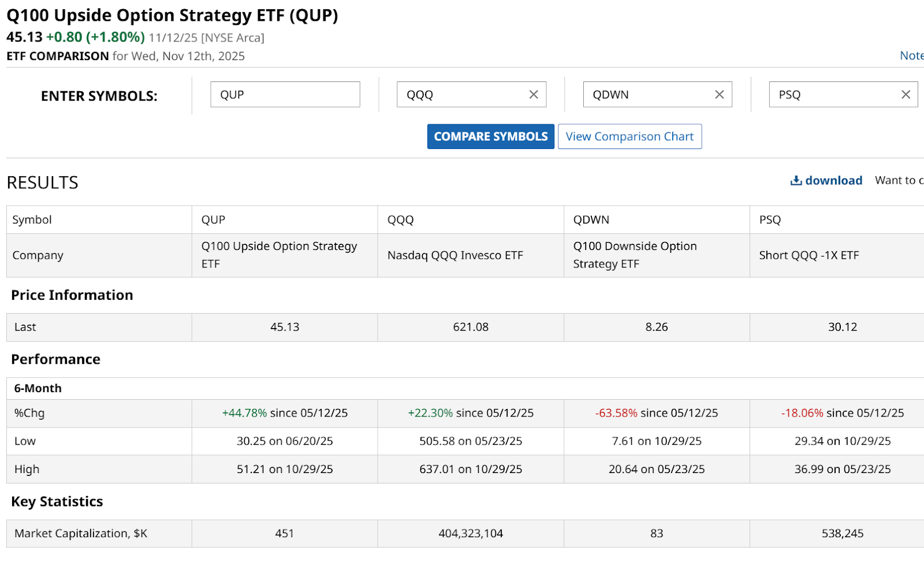Click the download link

[x=834, y=181]
